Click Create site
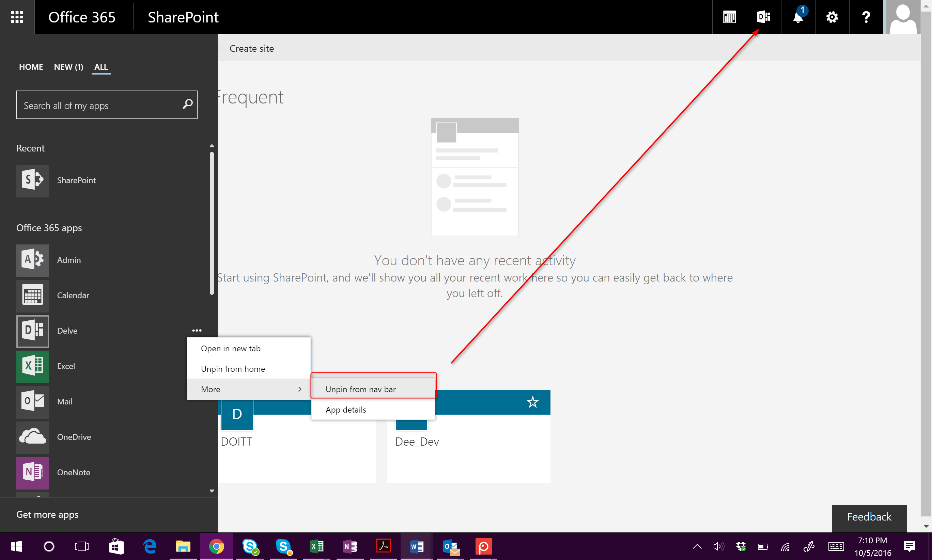 click(x=251, y=48)
